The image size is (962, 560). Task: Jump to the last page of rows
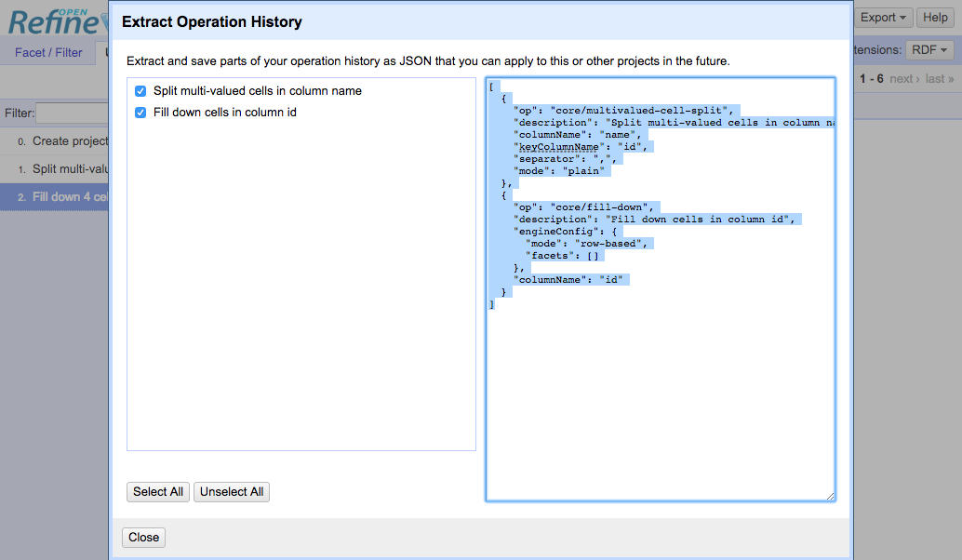940,78
